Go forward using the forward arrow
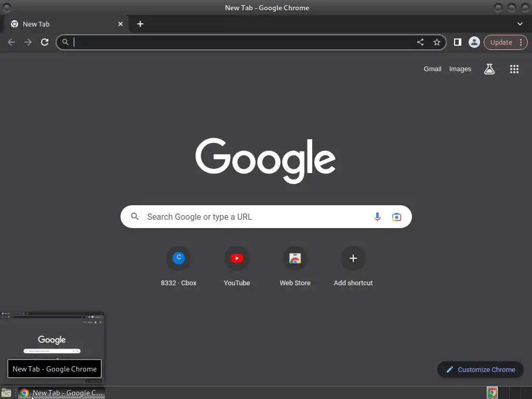 coord(28,42)
